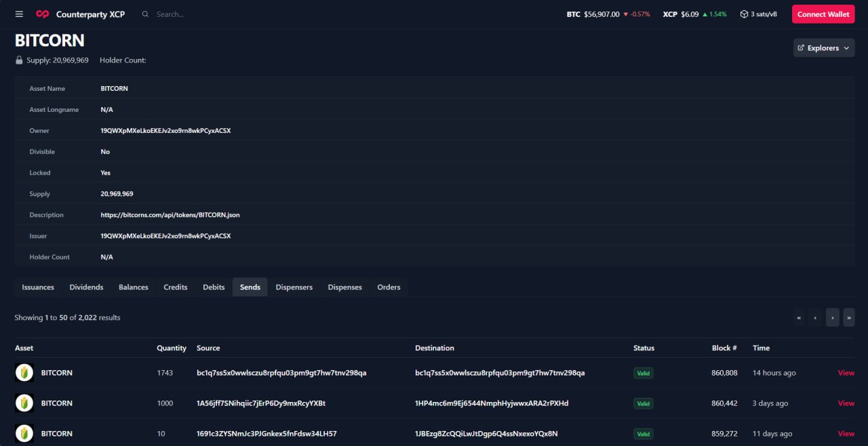868x446 pixels.
Task: Switch to the Orders tab
Action: (x=389, y=287)
